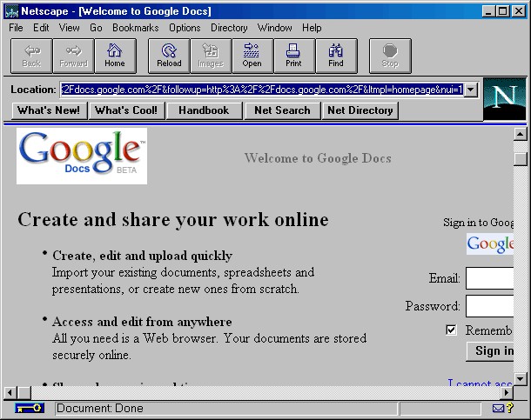
Task: Print the page using toolbar icon
Action: pos(294,55)
